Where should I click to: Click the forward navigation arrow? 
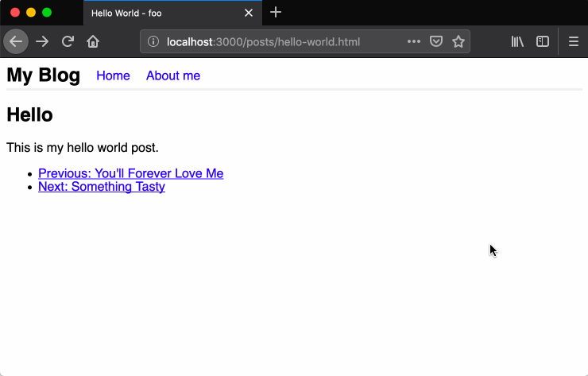pyautogui.click(x=42, y=41)
